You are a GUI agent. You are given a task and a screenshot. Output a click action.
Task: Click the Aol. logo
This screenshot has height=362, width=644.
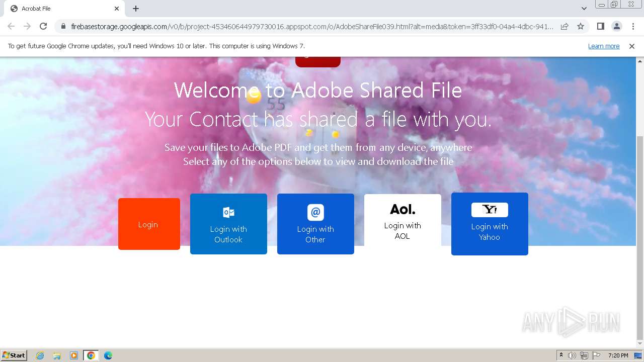(x=403, y=209)
